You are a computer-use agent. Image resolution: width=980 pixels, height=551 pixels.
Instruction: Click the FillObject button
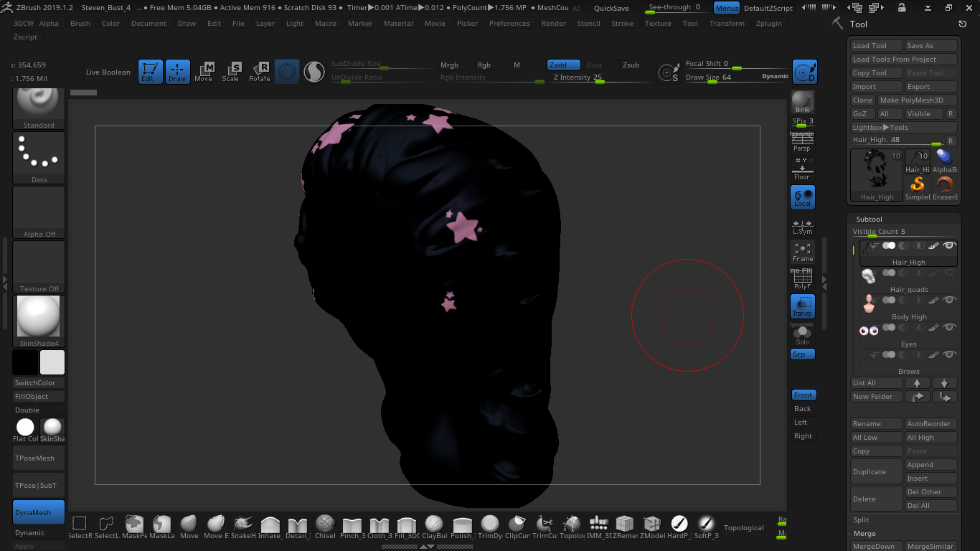click(x=39, y=396)
